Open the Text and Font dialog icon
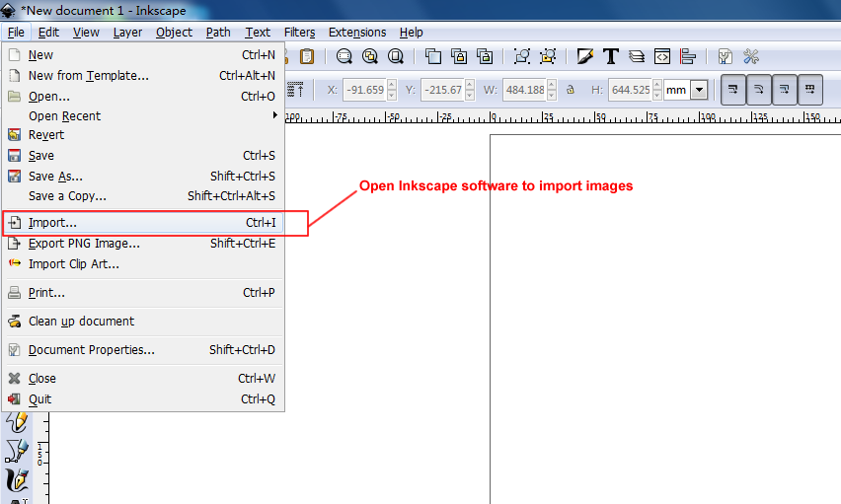841x504 pixels. pos(611,56)
